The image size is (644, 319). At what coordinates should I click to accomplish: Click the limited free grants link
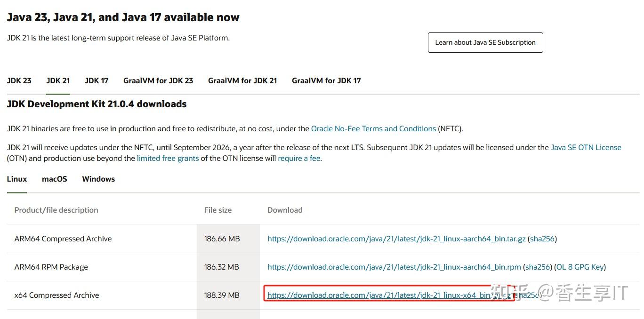click(168, 158)
